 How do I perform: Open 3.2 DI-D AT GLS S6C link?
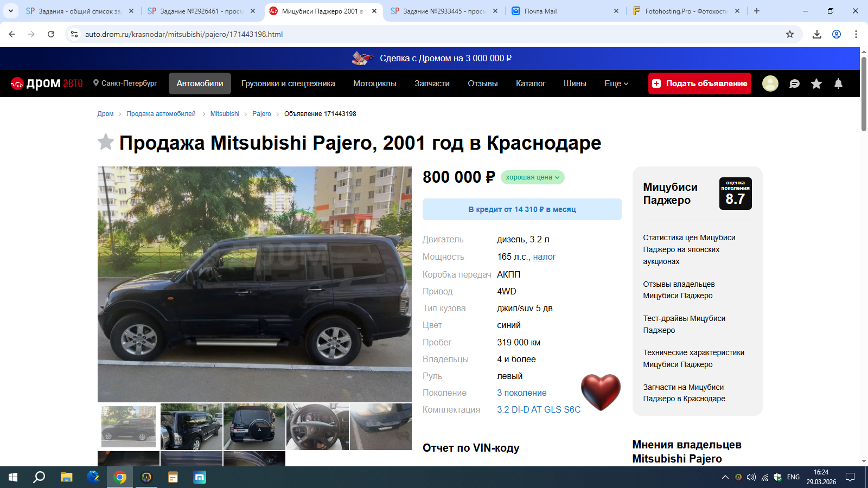pyautogui.click(x=539, y=410)
